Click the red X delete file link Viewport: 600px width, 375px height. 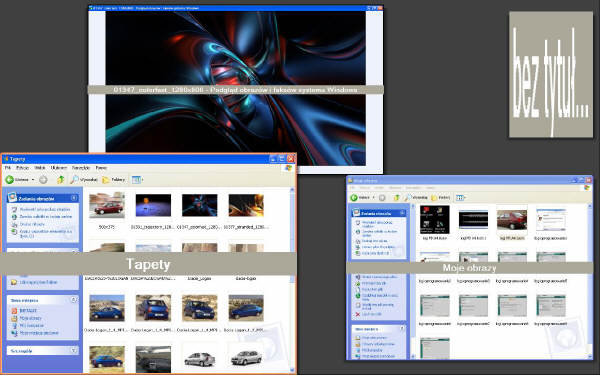(x=367, y=314)
